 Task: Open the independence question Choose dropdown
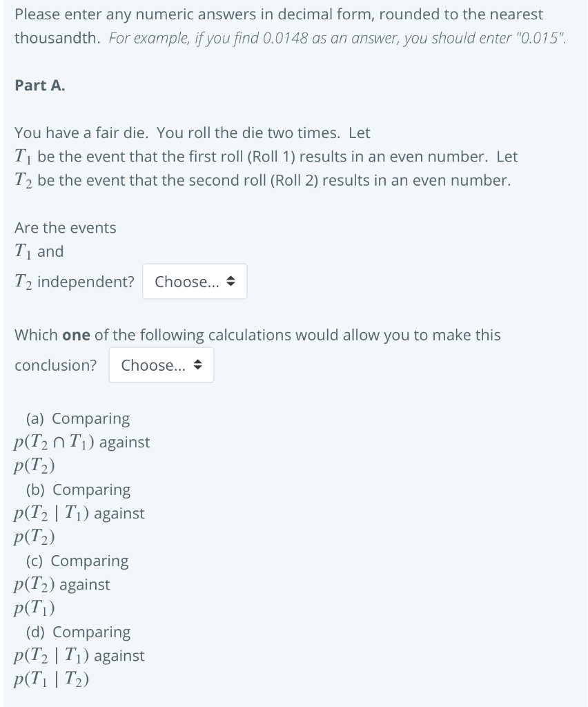coord(194,281)
